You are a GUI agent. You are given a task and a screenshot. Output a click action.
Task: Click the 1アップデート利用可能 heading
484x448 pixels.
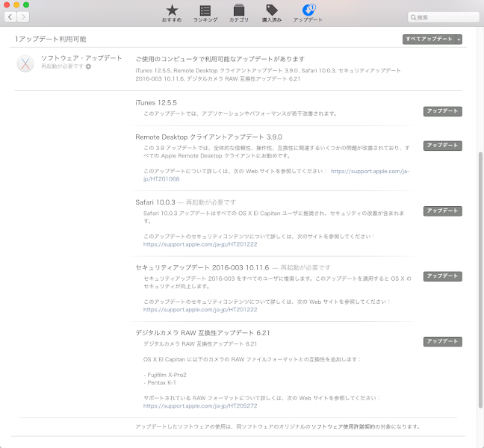51,39
